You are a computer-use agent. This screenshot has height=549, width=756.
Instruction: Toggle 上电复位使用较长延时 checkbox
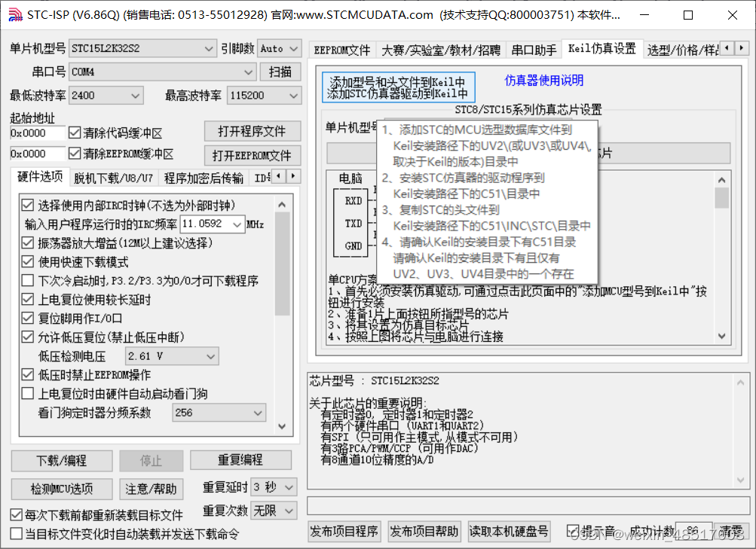[27, 299]
